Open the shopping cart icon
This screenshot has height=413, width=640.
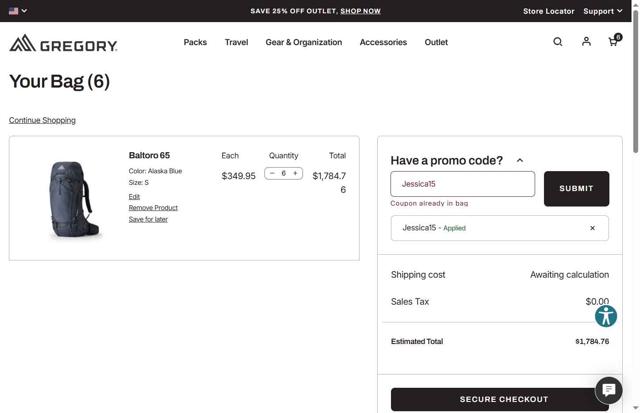click(614, 40)
